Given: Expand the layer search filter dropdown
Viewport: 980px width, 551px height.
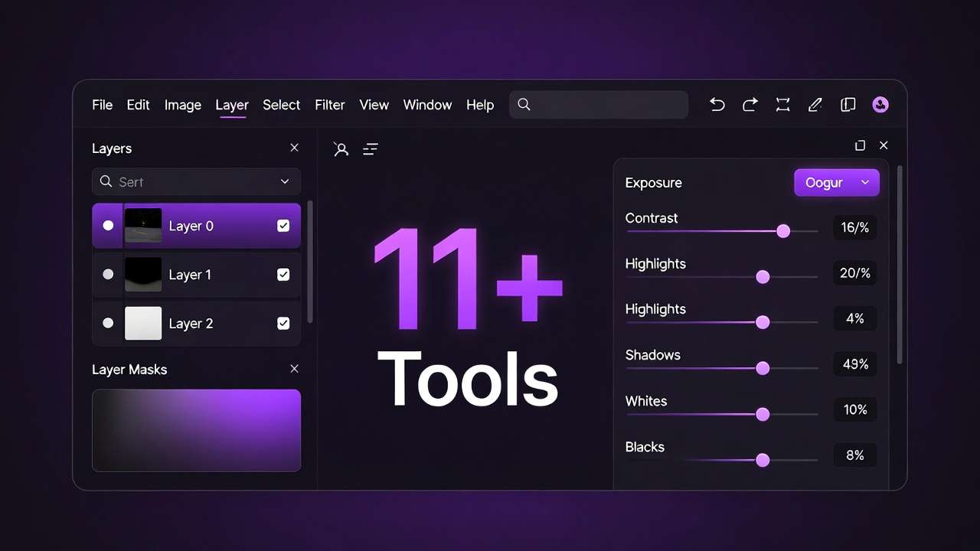Looking at the screenshot, I should 284,181.
